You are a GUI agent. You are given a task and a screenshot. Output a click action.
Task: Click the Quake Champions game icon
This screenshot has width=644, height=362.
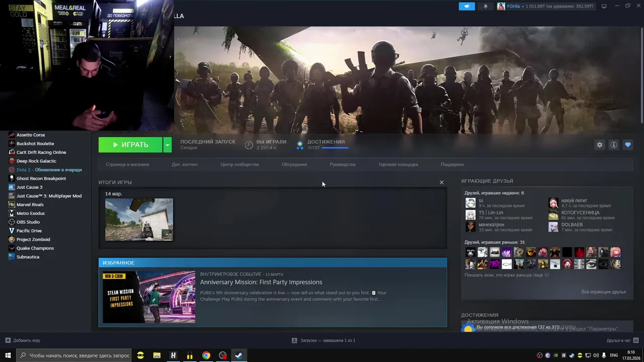12,248
